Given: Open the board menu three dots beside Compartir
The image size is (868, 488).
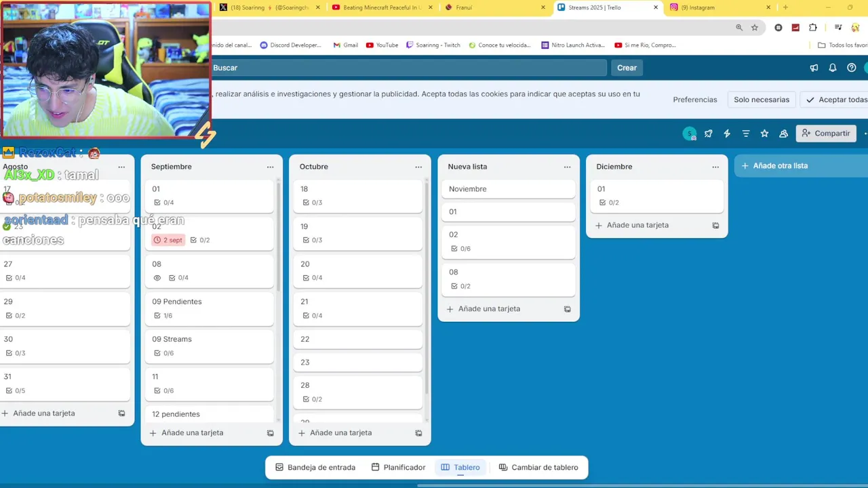Looking at the screenshot, I should coord(865,134).
